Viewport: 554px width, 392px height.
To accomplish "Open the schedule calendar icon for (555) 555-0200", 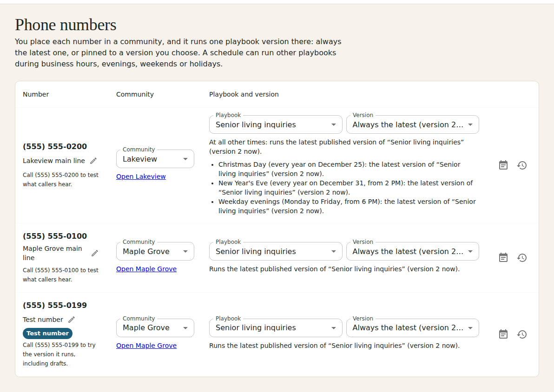I will tap(503, 165).
